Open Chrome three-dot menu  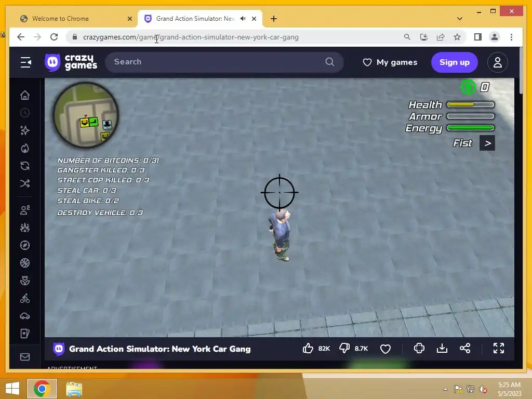click(x=511, y=37)
